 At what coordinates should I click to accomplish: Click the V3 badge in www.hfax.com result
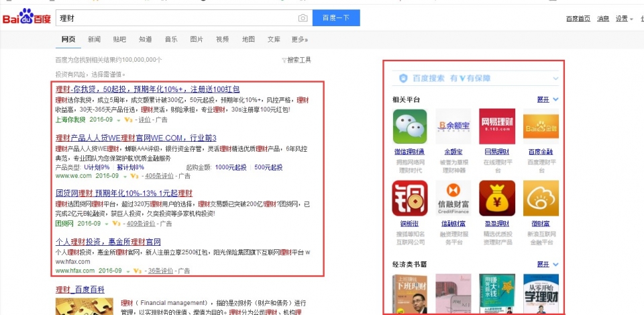tap(138, 271)
